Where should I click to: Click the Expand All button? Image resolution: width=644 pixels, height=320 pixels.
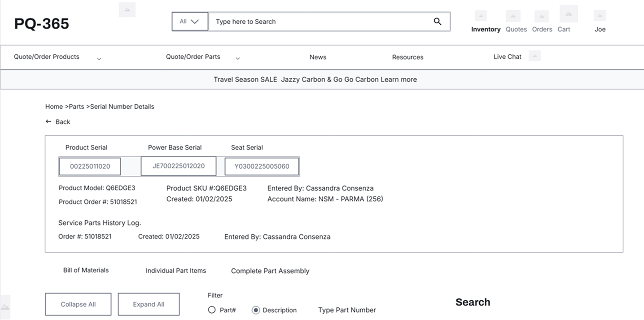pos(149,304)
